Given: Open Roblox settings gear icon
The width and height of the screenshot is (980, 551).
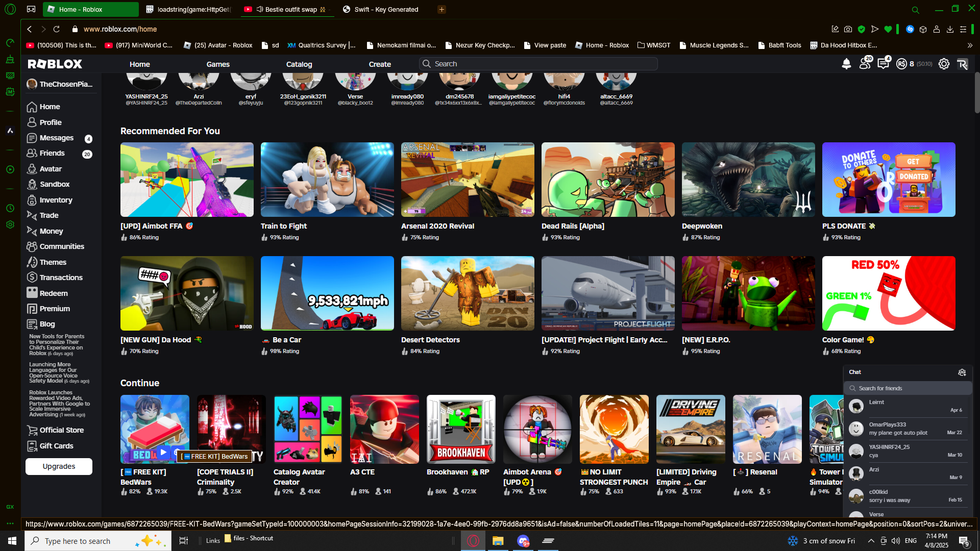Looking at the screenshot, I should click(x=944, y=64).
